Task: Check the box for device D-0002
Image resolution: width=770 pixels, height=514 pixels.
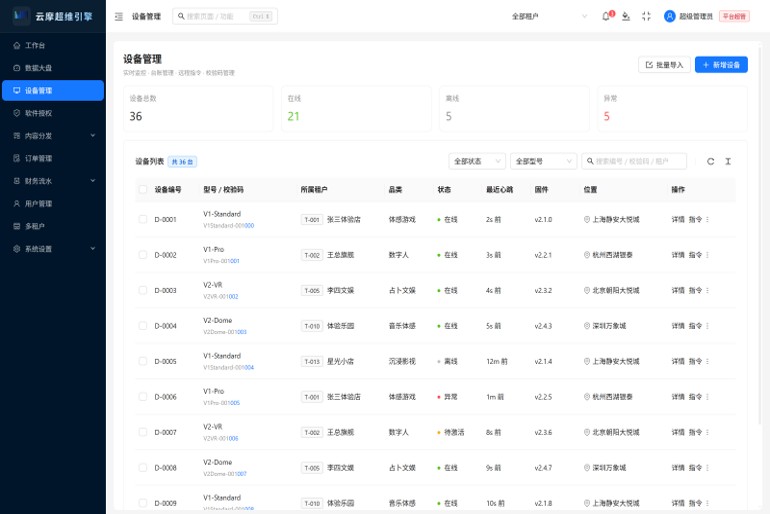Action: tap(142, 255)
